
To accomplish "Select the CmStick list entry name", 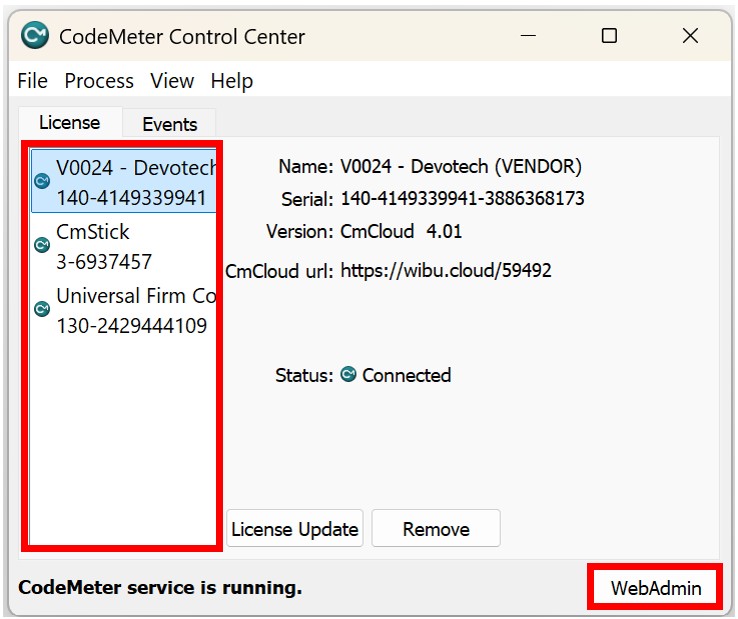I will pyautogui.click(x=92, y=232).
